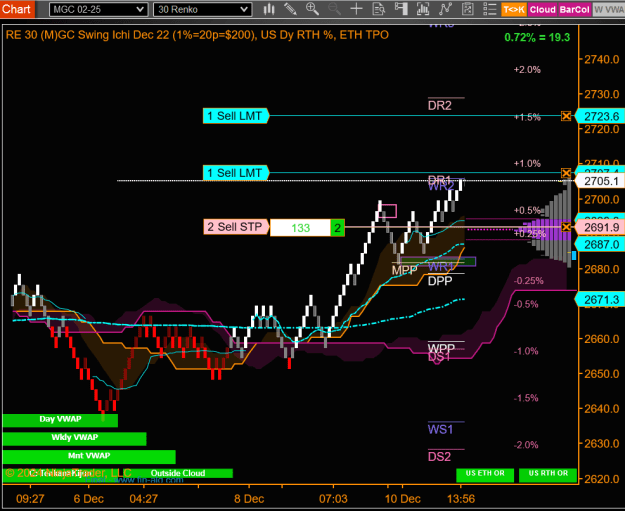This screenshot has height=511, width=625.
Task: Click the 0.72% = 19.3 readout
Action: pyautogui.click(x=537, y=37)
